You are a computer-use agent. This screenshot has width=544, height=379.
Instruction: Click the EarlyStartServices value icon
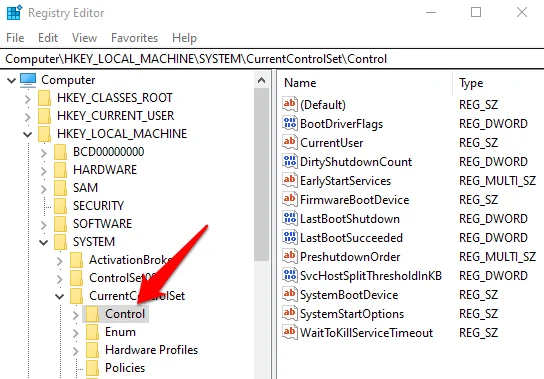coord(290,180)
